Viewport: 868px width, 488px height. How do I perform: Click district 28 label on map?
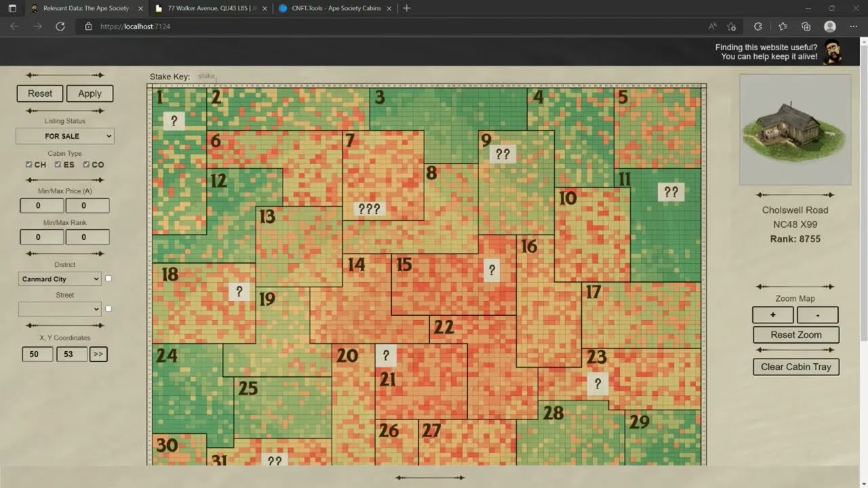click(x=553, y=413)
